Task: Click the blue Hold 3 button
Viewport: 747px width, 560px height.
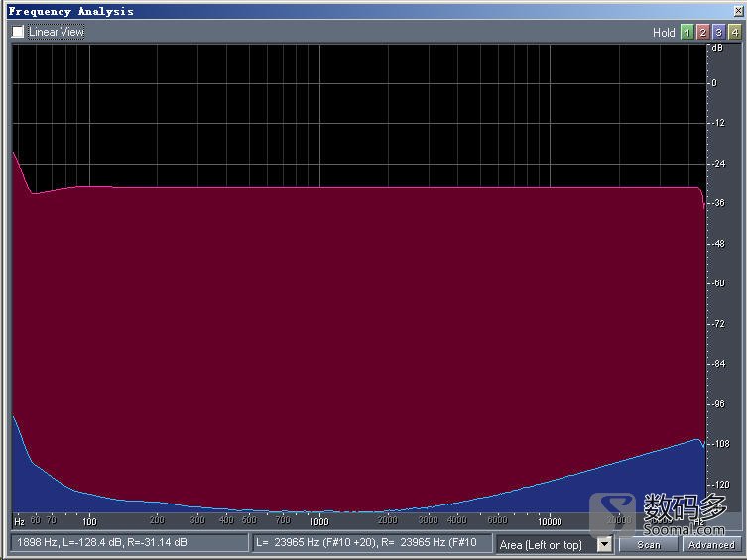Action: click(x=718, y=32)
